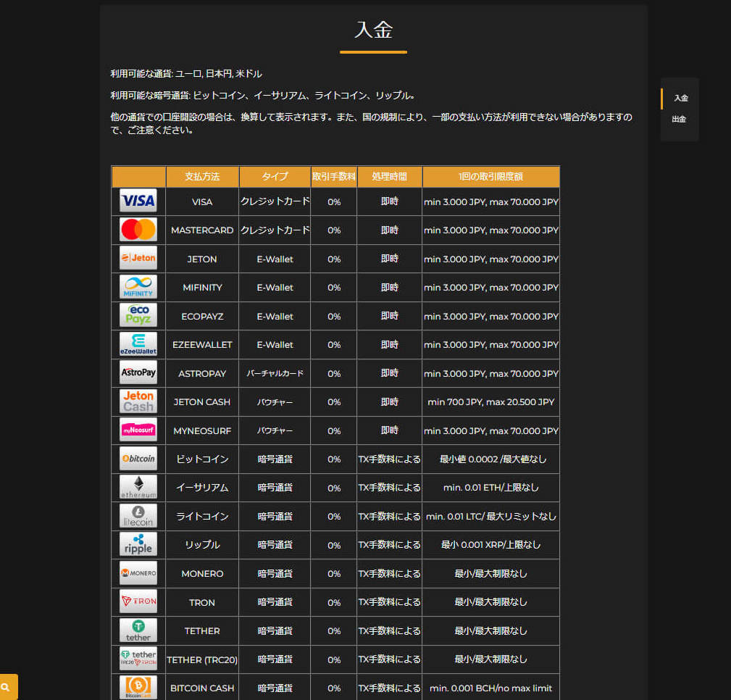Select the BITCOIN CASH name cell

pyautogui.click(x=202, y=688)
